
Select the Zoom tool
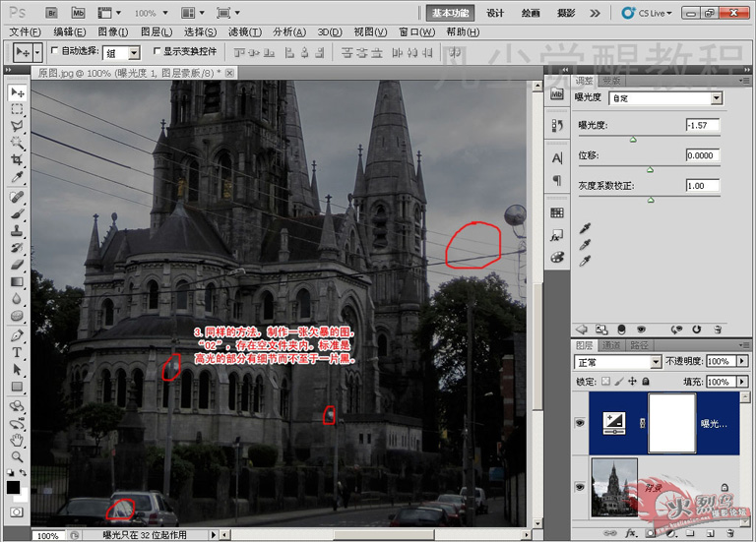[18, 456]
